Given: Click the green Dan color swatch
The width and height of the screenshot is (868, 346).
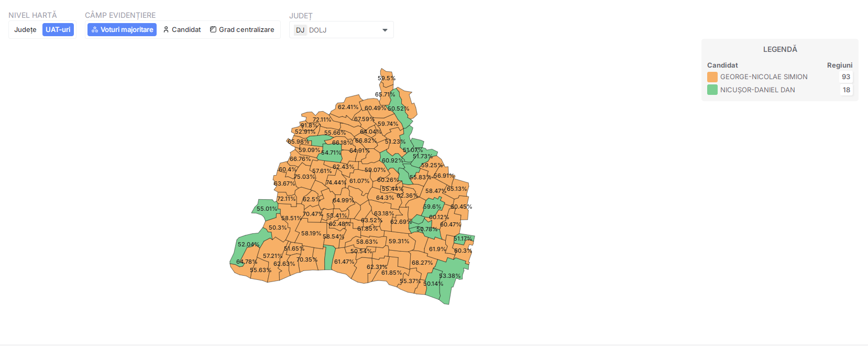Looking at the screenshot, I should (x=712, y=90).
